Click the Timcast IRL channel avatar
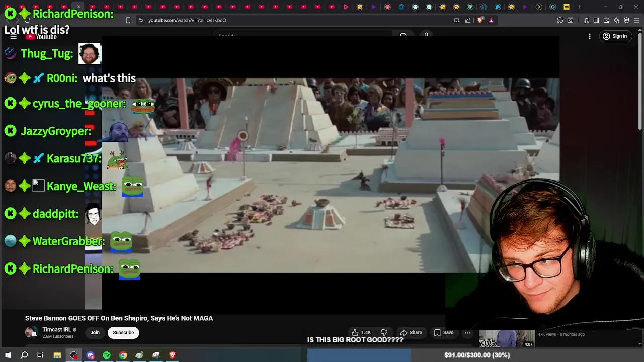The image size is (644, 362). [31, 332]
